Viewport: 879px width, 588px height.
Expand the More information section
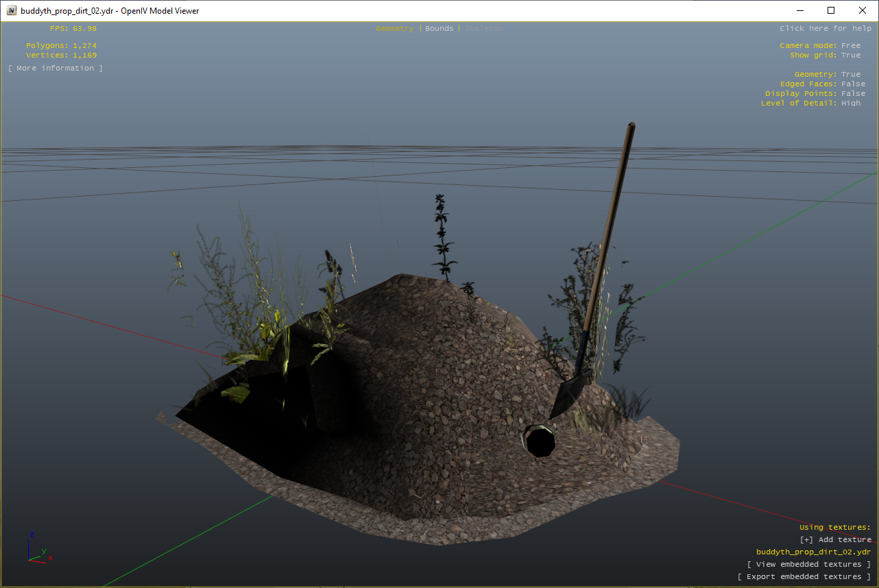click(x=56, y=69)
